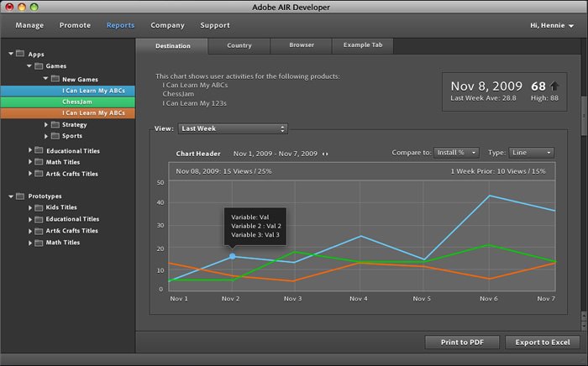Switch to the Country tab

click(239, 45)
